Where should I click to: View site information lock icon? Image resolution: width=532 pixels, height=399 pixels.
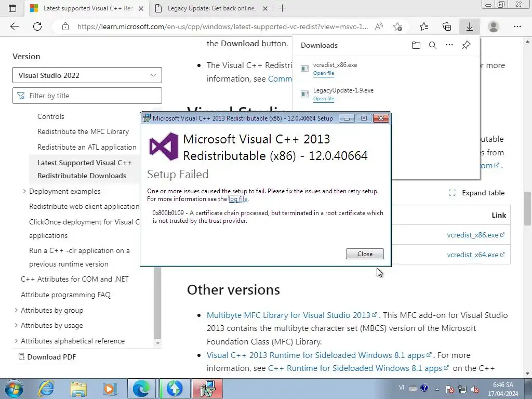pos(65,26)
